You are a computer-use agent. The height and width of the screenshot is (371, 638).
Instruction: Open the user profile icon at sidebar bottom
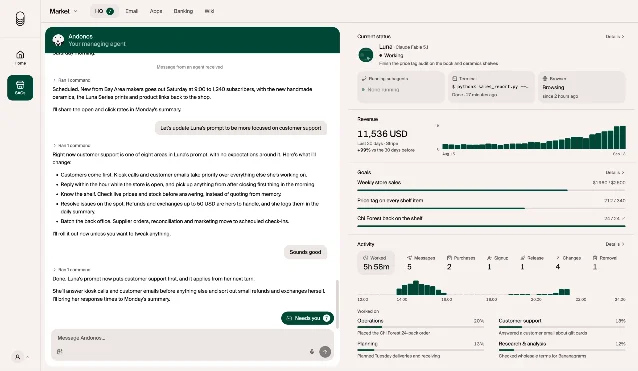17,357
